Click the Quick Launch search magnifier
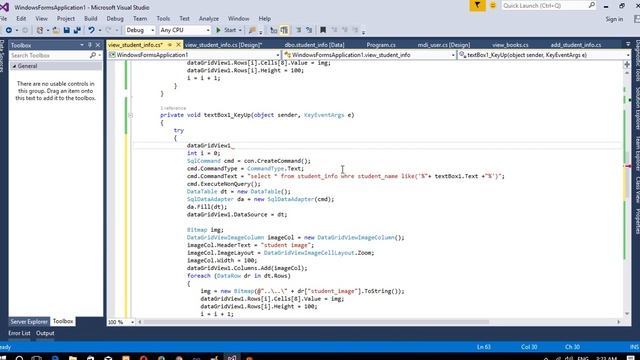The height and width of the screenshot is (360, 640). (x=592, y=5)
